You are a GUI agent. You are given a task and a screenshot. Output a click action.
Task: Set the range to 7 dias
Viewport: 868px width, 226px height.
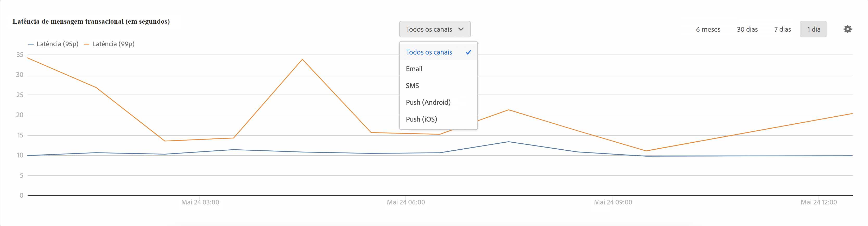[782, 29]
